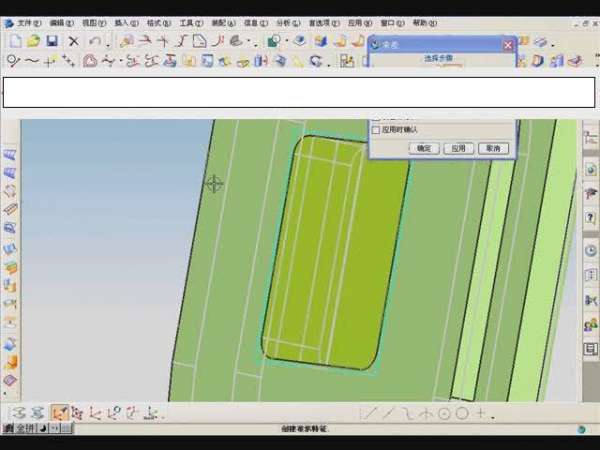This screenshot has height=450, width=600.
Task: Click the Open folder icon
Action: tap(32, 41)
